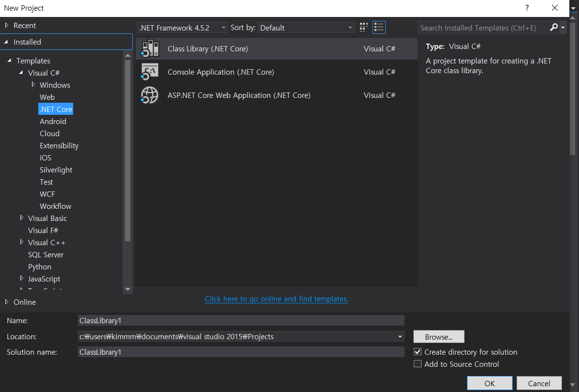The width and height of the screenshot is (579, 392).
Task: Select the Extensibility category
Action: [x=59, y=146]
